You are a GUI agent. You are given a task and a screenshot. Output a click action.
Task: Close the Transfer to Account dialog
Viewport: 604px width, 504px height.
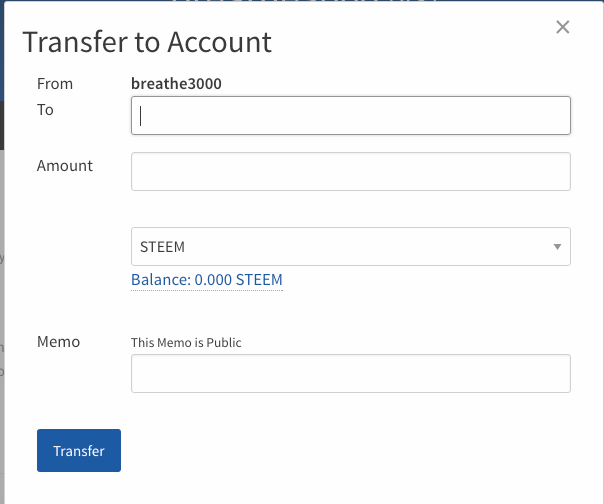(563, 28)
